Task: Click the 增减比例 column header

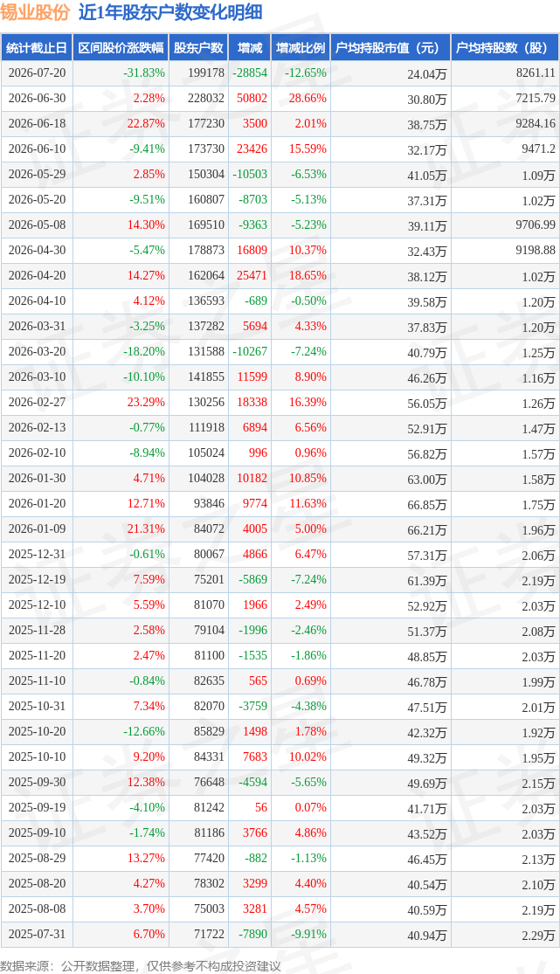Action: click(301, 48)
